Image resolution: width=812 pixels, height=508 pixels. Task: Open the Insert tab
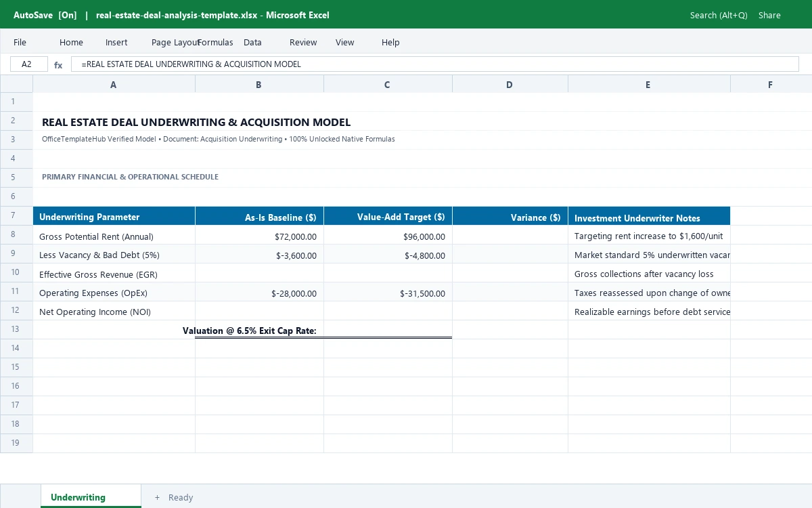click(x=116, y=42)
